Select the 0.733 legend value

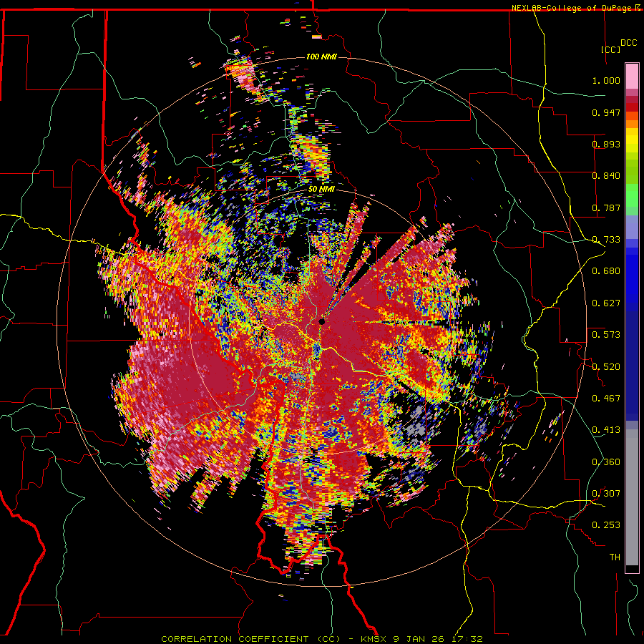[606, 240]
